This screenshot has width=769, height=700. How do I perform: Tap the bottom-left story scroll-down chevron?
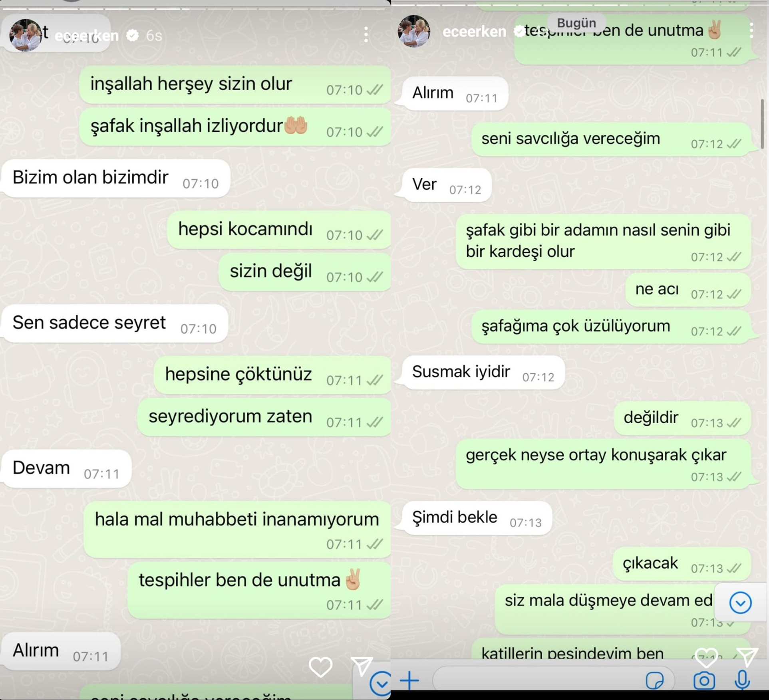[x=380, y=684]
